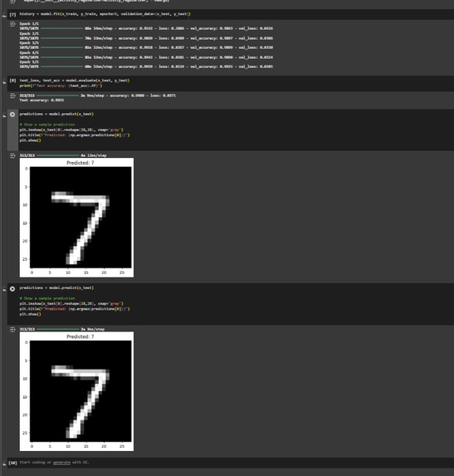Click the progress bar on the "accuracy: 0.9900" evaluate row
This screenshot has height=476, width=454.
57,96
